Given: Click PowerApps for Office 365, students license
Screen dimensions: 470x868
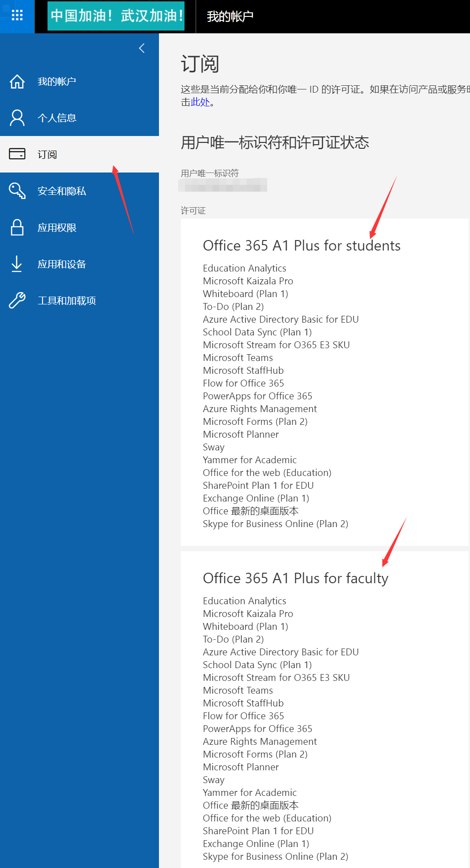Looking at the screenshot, I should coord(258,396).
